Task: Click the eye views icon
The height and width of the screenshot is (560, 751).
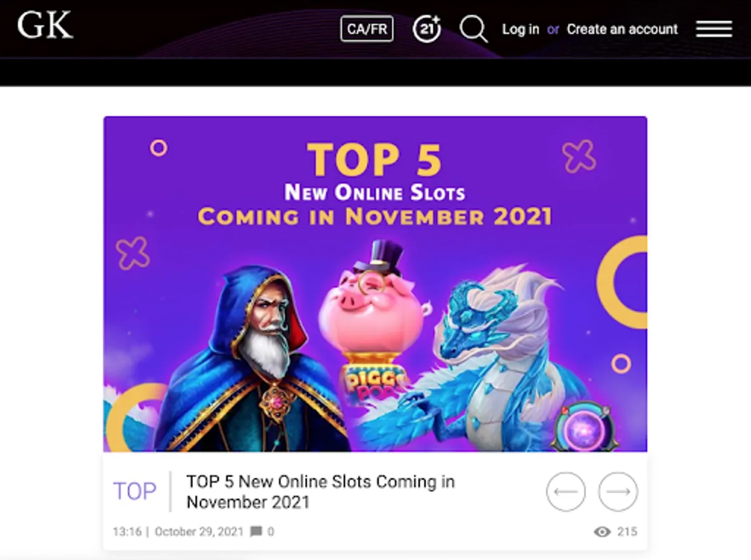Action: click(x=602, y=531)
